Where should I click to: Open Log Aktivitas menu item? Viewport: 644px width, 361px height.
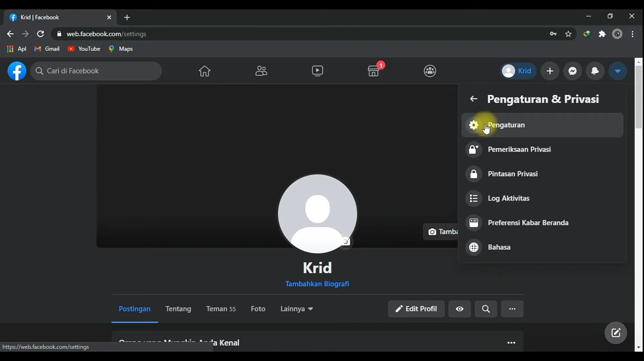pyautogui.click(x=509, y=198)
